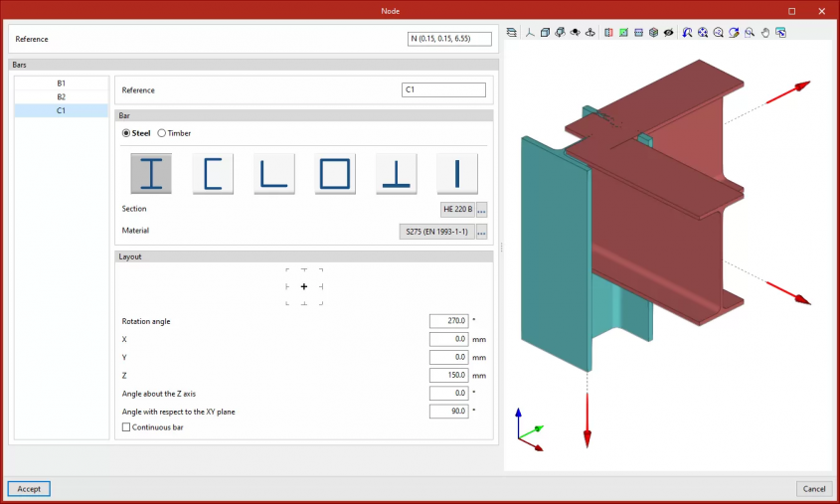Click the cube with rotation arrows icon

[560, 33]
